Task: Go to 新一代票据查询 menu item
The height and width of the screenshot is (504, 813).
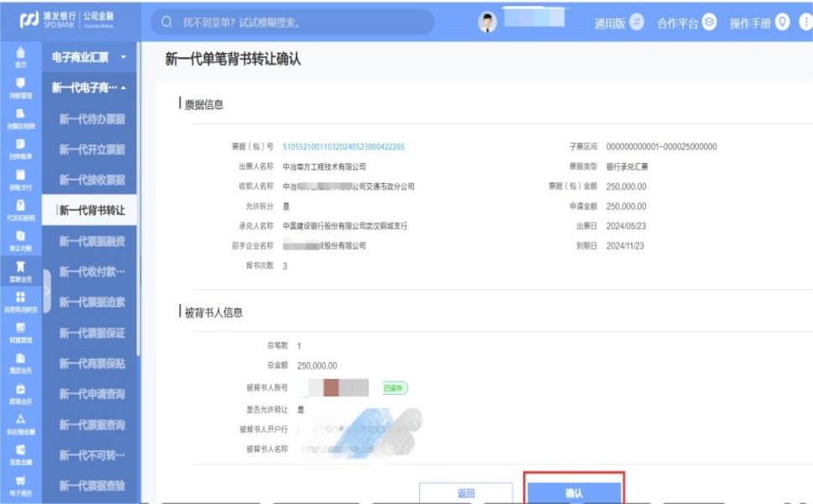Action: [x=92, y=425]
